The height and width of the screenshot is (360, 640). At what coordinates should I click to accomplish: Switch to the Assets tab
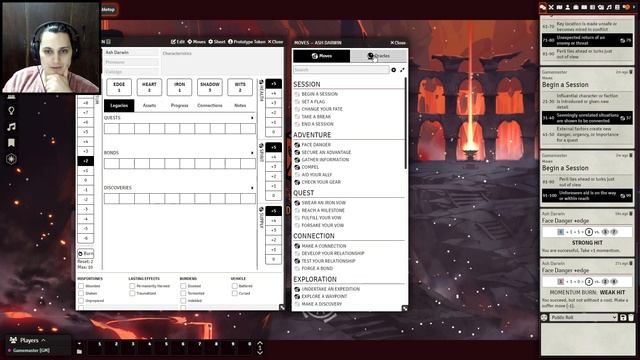tap(149, 106)
